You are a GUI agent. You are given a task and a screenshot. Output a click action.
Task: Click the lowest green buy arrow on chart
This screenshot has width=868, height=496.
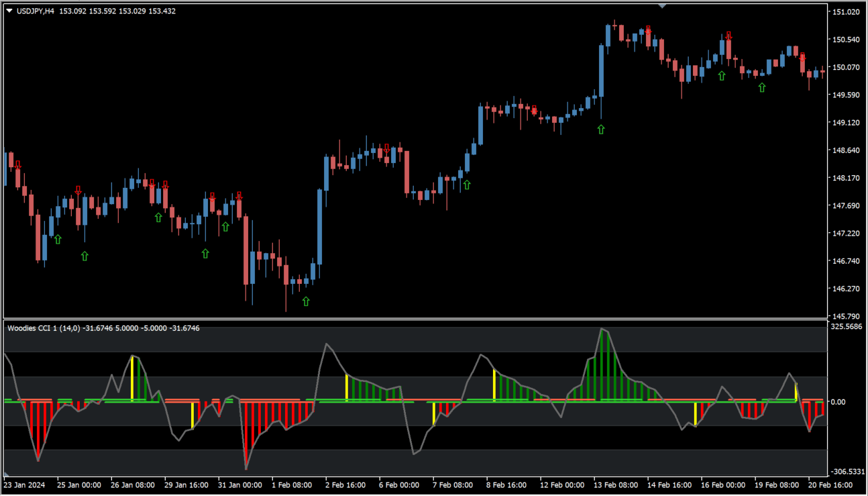pyautogui.click(x=306, y=301)
